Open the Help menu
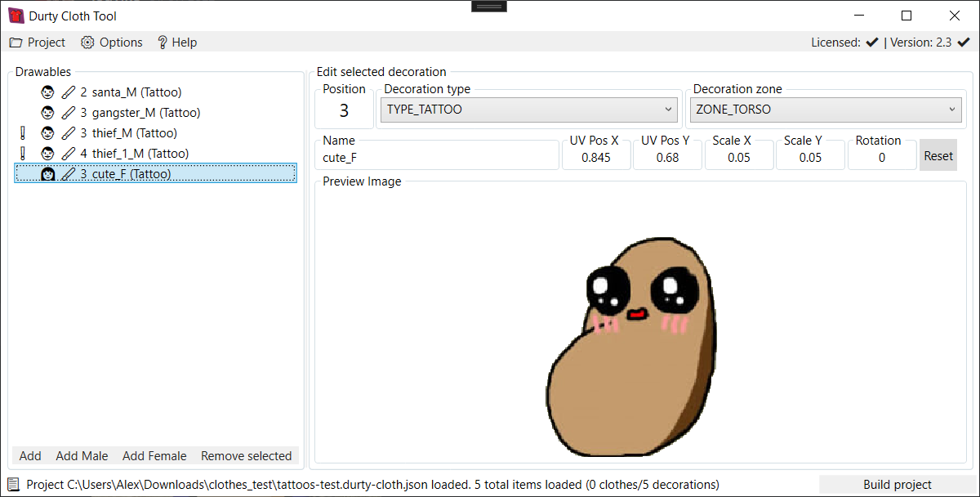The image size is (980, 497). point(176,43)
